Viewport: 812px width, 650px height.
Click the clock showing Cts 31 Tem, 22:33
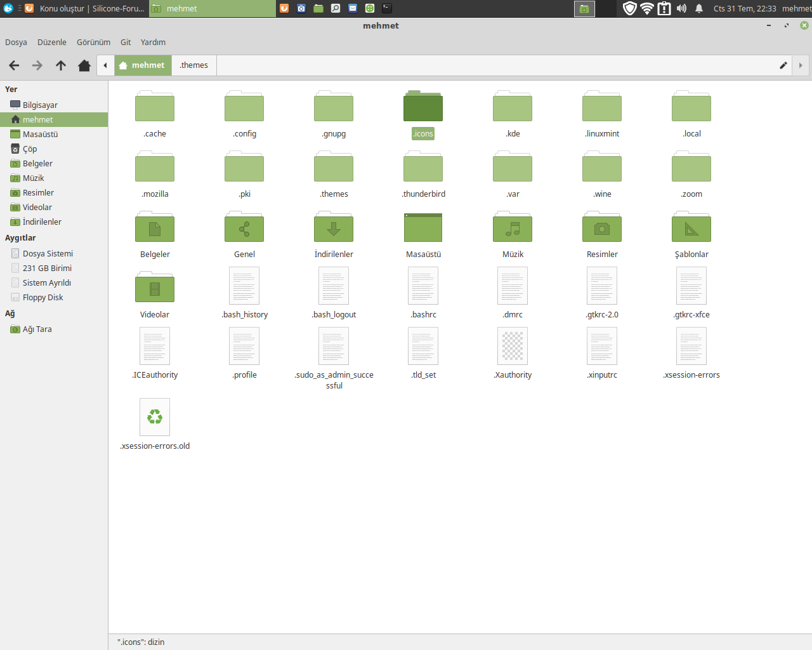click(745, 8)
